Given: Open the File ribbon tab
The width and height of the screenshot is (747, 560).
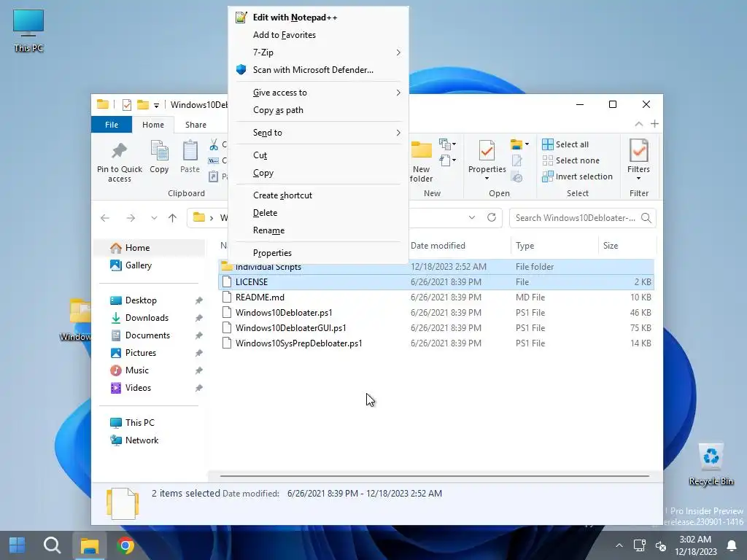Looking at the screenshot, I should [112, 124].
